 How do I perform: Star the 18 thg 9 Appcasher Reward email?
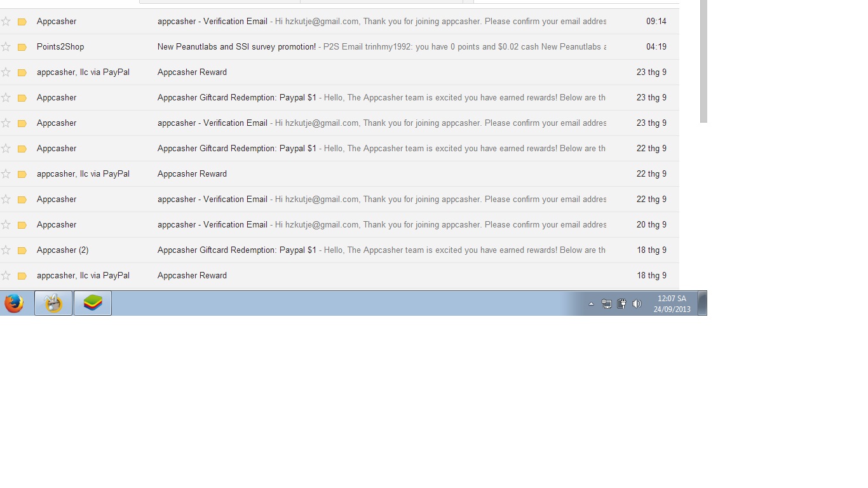pyautogui.click(x=6, y=275)
